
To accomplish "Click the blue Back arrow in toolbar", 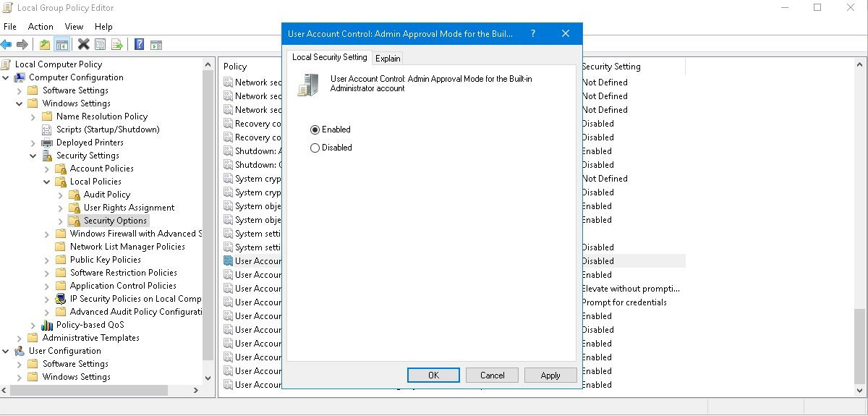I will [7, 45].
